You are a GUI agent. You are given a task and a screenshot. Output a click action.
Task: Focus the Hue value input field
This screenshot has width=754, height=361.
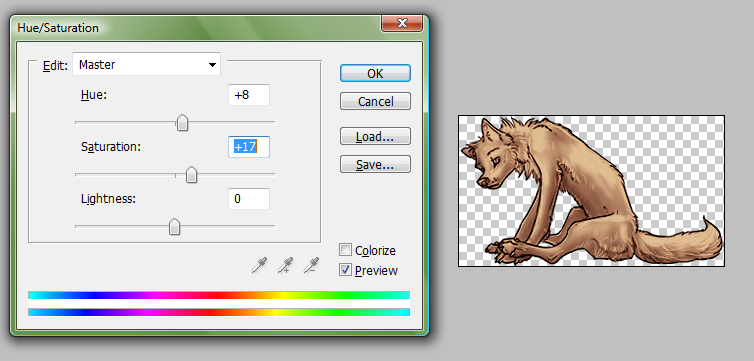click(x=249, y=95)
